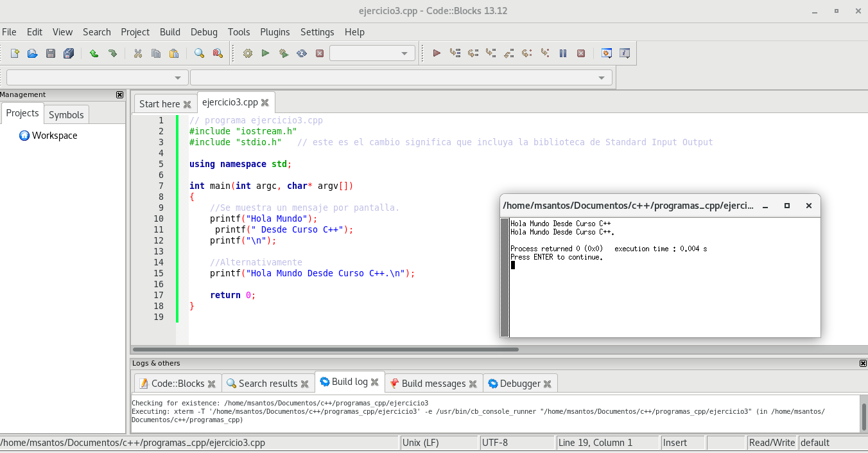Close the Management panel

[x=119, y=94]
